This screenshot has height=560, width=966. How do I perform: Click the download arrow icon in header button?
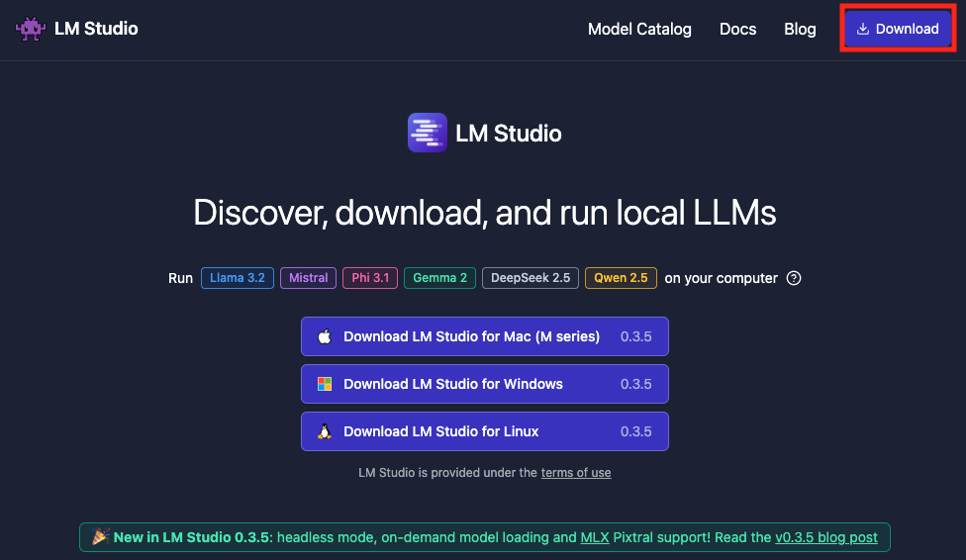(x=863, y=29)
